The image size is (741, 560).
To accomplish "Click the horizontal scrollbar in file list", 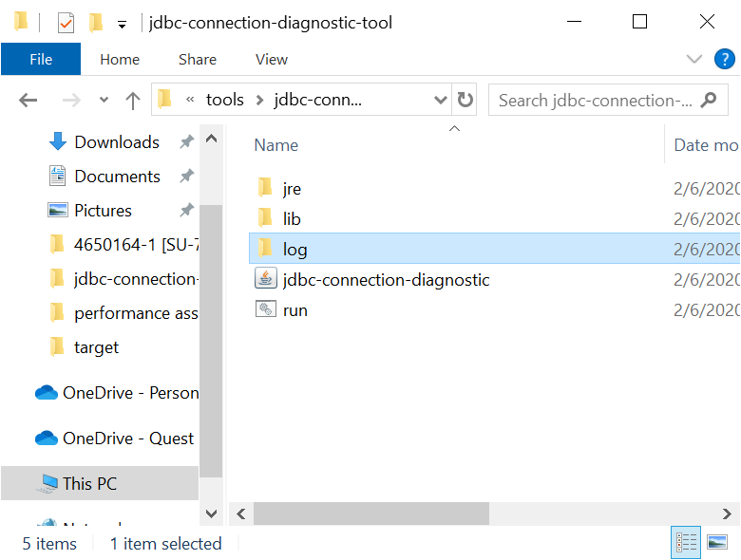I will [x=370, y=513].
